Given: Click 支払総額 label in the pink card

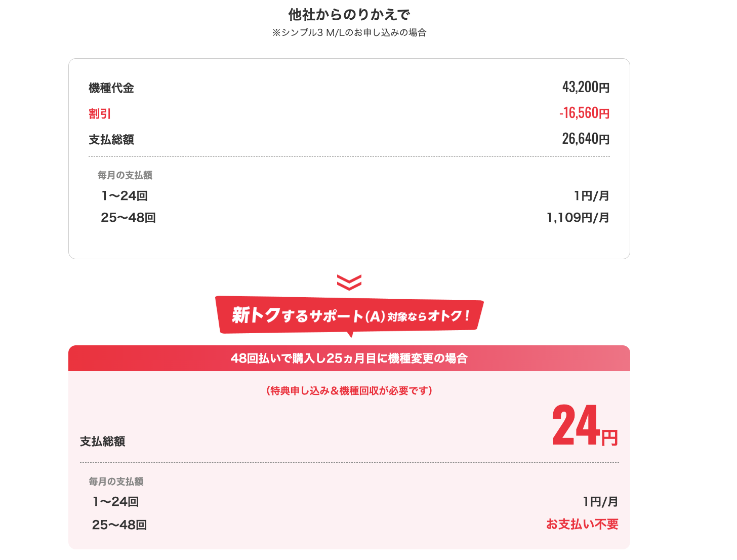Looking at the screenshot, I should pos(103,442).
